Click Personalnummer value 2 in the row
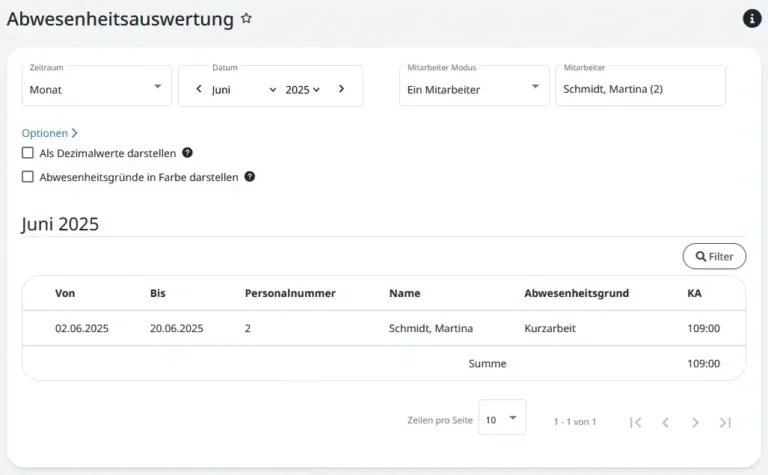This screenshot has width=768, height=475. pos(248,328)
